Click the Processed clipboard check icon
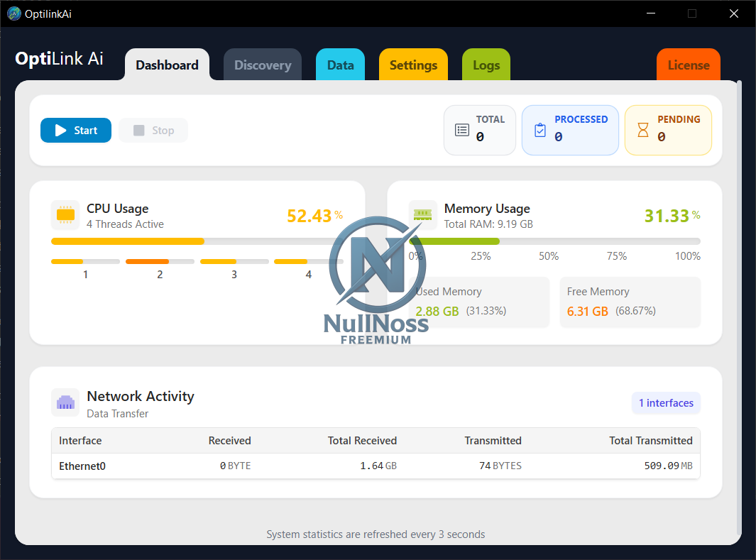This screenshot has width=756, height=560. point(540,130)
